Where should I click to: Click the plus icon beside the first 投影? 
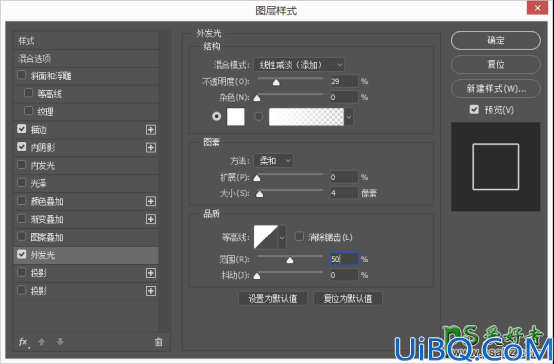click(x=151, y=273)
